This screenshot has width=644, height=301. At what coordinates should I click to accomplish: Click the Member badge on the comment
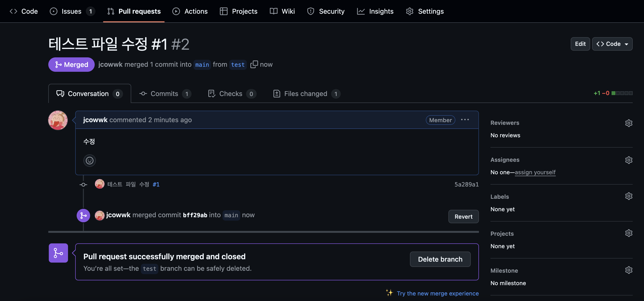pyautogui.click(x=440, y=120)
